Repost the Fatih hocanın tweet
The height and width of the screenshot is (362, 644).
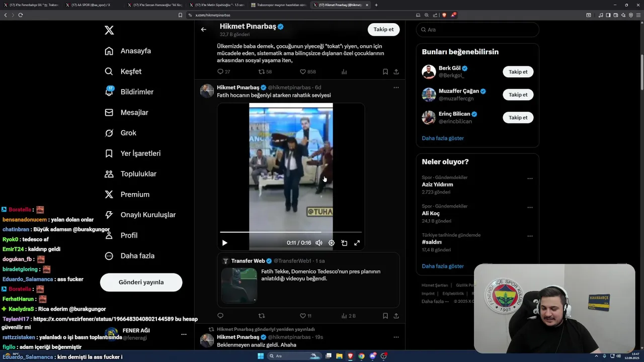pos(262,316)
